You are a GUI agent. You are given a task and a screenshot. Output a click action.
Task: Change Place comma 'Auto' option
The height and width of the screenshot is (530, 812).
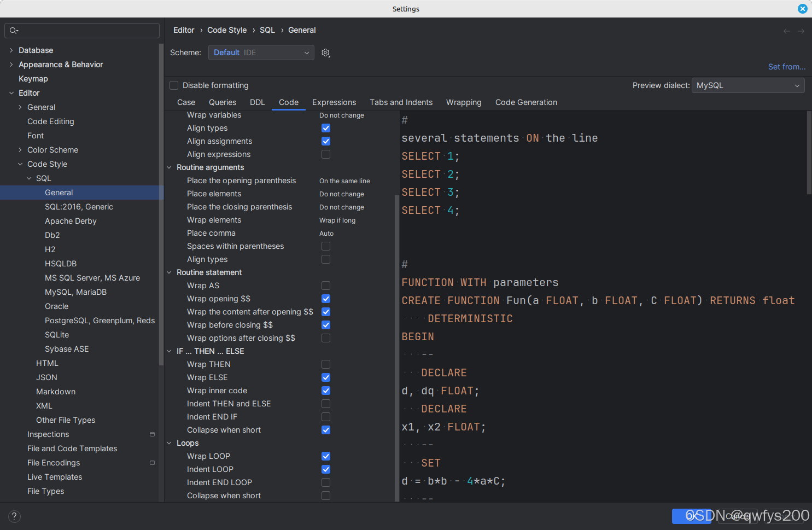(x=326, y=234)
